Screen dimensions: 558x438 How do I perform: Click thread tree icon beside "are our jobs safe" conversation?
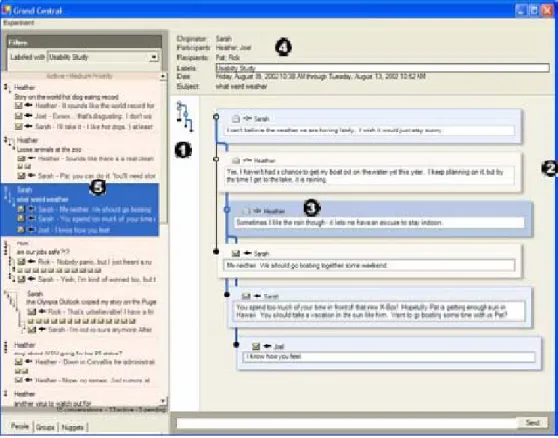(9, 262)
